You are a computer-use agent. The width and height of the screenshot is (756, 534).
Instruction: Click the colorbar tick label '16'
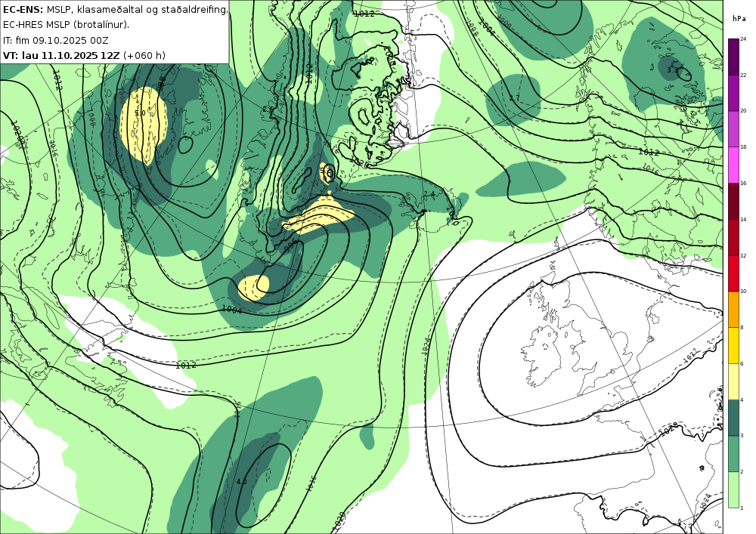click(x=743, y=183)
